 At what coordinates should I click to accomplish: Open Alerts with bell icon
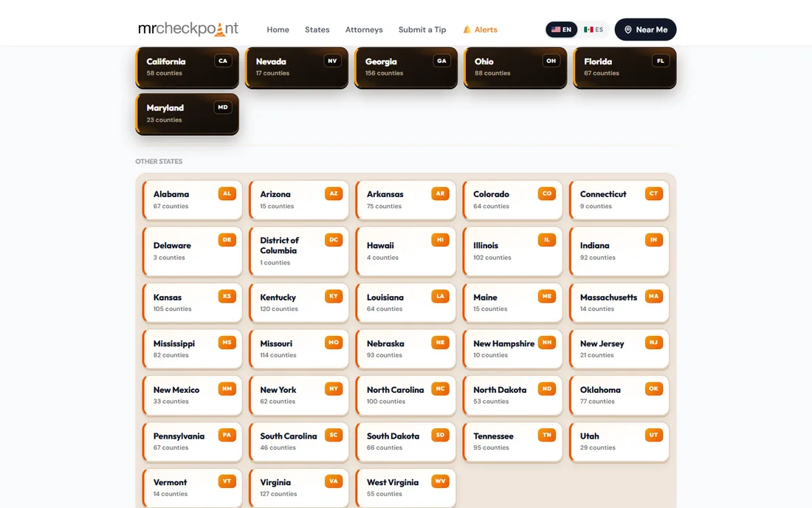click(480, 30)
